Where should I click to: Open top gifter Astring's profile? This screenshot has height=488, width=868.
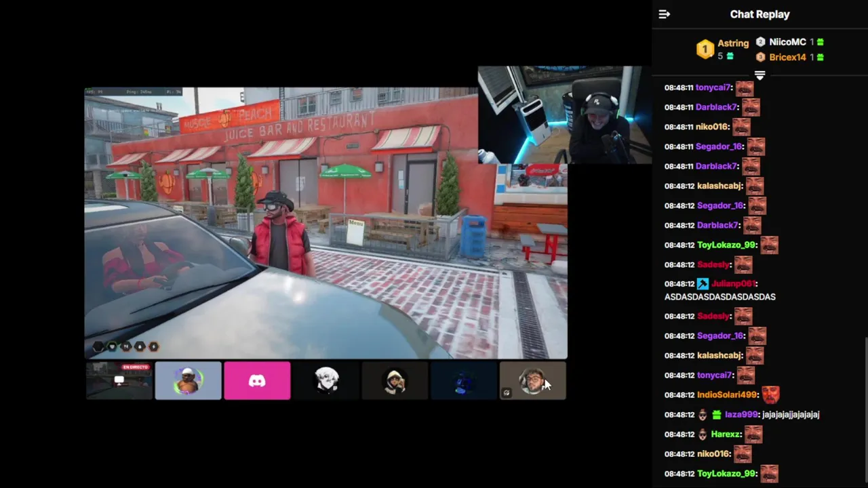point(733,43)
